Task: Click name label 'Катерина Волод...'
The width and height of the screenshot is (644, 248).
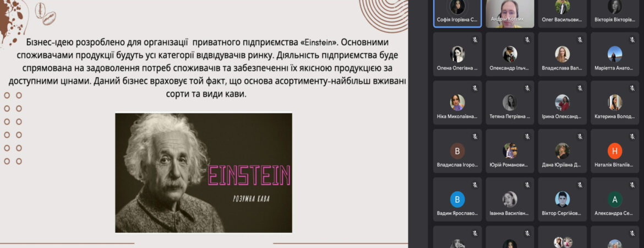Action: click(x=614, y=116)
